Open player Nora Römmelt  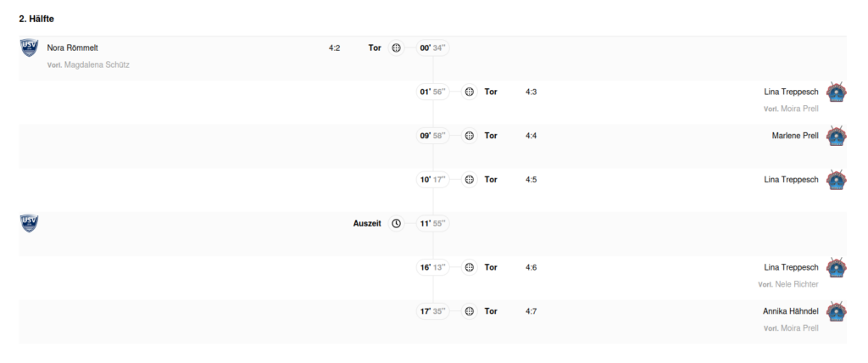73,48
